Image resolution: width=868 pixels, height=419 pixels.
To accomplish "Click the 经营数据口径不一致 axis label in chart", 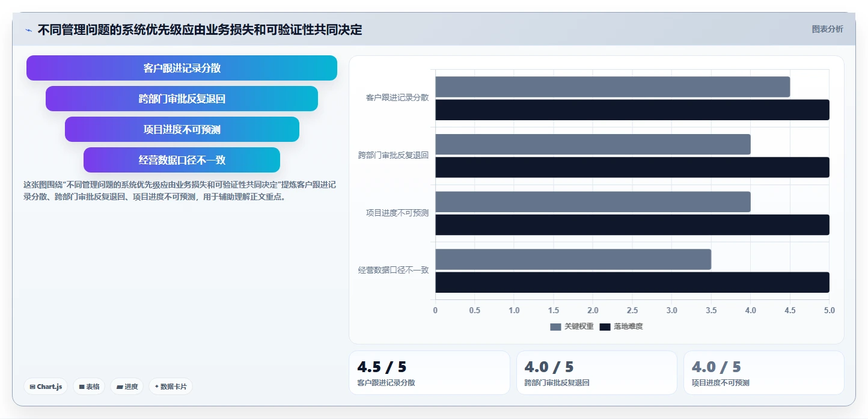I will 393,270.
